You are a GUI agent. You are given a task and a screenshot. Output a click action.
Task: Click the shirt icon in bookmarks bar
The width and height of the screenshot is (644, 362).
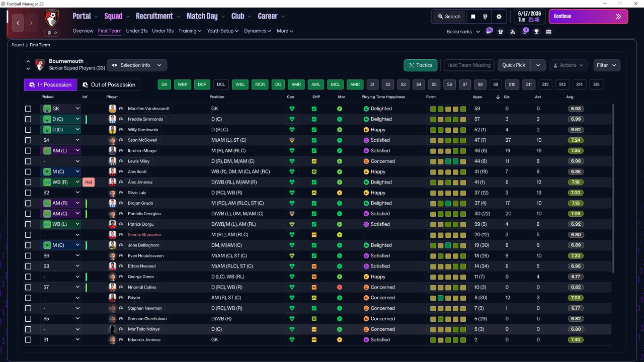point(501,32)
